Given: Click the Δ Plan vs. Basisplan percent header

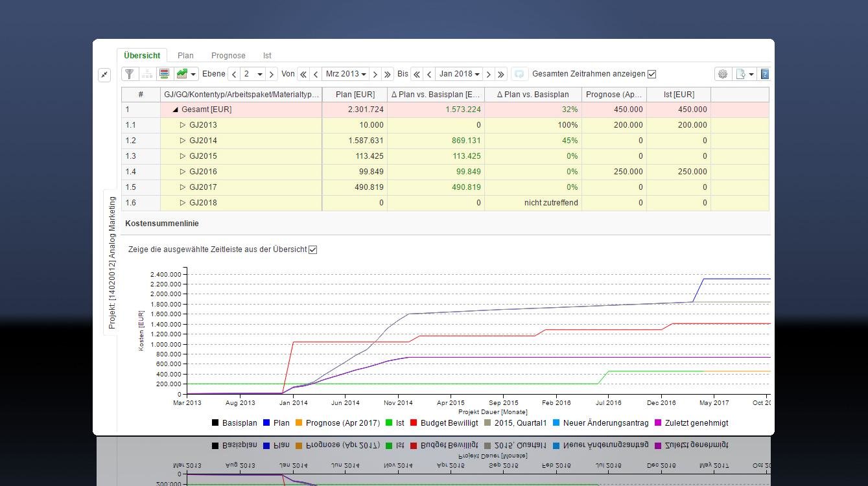Looking at the screenshot, I should pyautogui.click(x=533, y=95).
